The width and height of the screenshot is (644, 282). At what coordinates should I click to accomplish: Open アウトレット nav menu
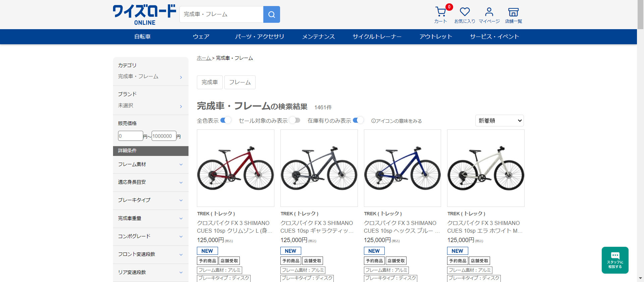[x=436, y=37]
